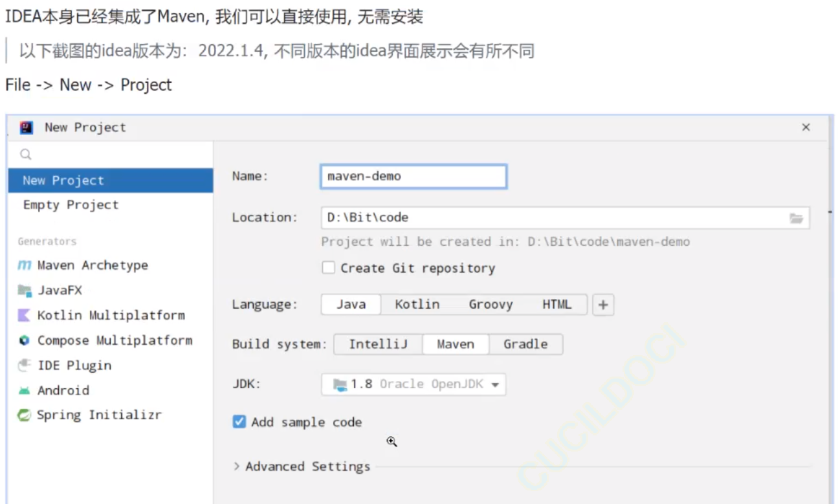Open Kotlin Multiplatform generator

(x=111, y=316)
